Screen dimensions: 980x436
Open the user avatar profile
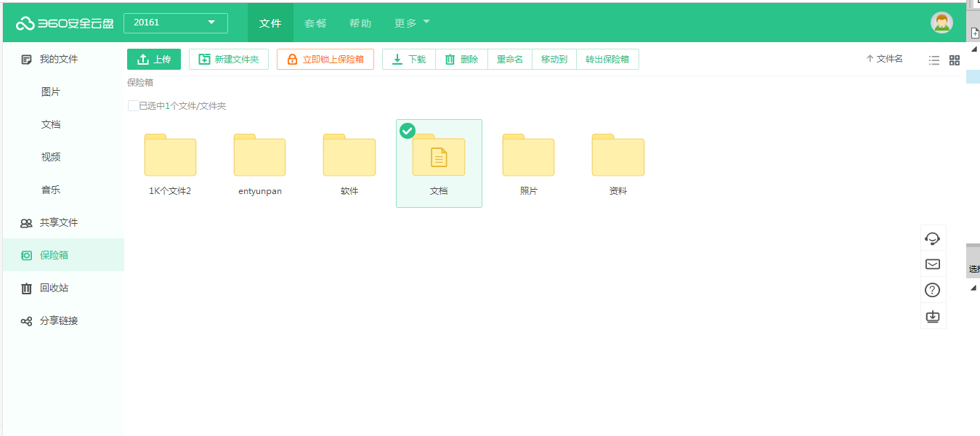click(x=941, y=23)
